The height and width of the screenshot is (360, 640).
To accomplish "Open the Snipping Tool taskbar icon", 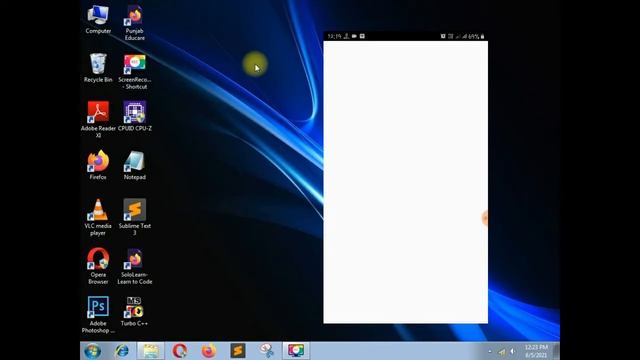I will 267,351.
